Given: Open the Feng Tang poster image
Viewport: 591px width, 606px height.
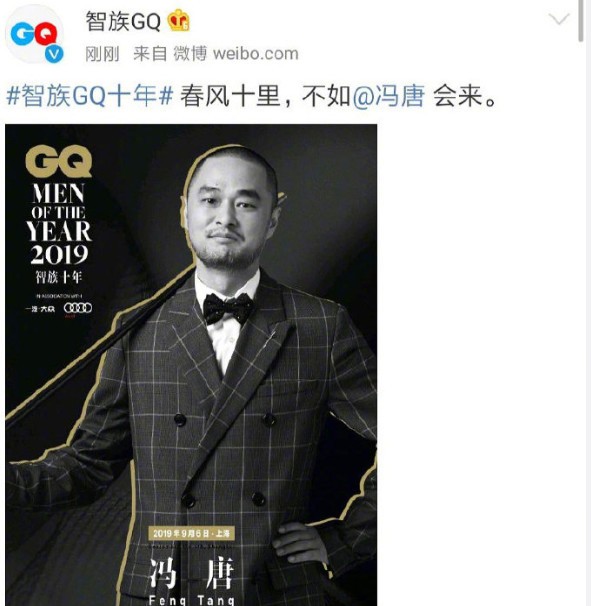Looking at the screenshot, I should pyautogui.click(x=191, y=365).
